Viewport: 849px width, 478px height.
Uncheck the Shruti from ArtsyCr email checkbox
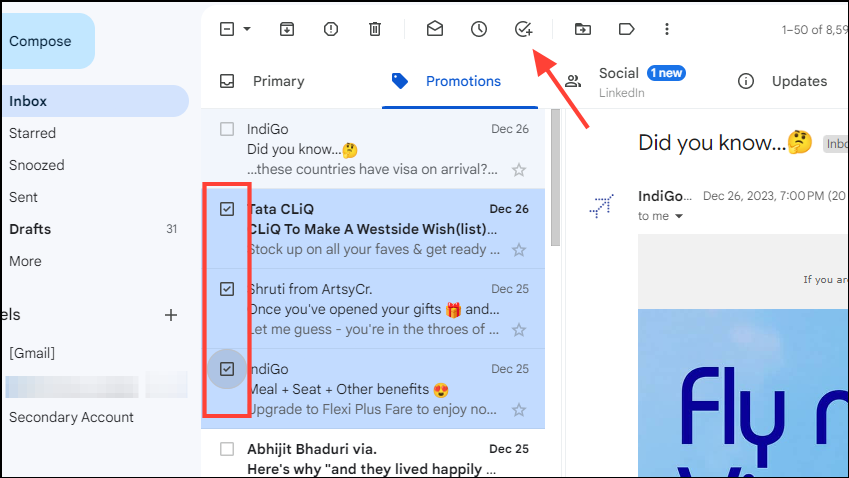coord(227,289)
